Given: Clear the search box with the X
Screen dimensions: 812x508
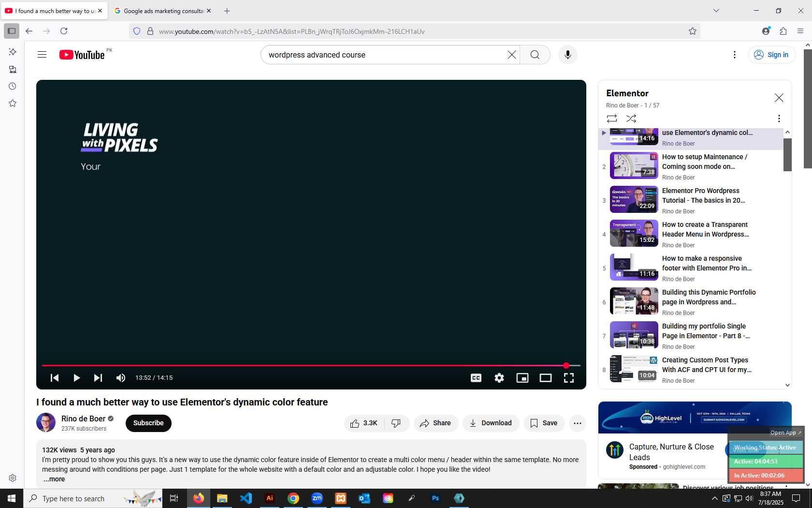Looking at the screenshot, I should tap(512, 55).
